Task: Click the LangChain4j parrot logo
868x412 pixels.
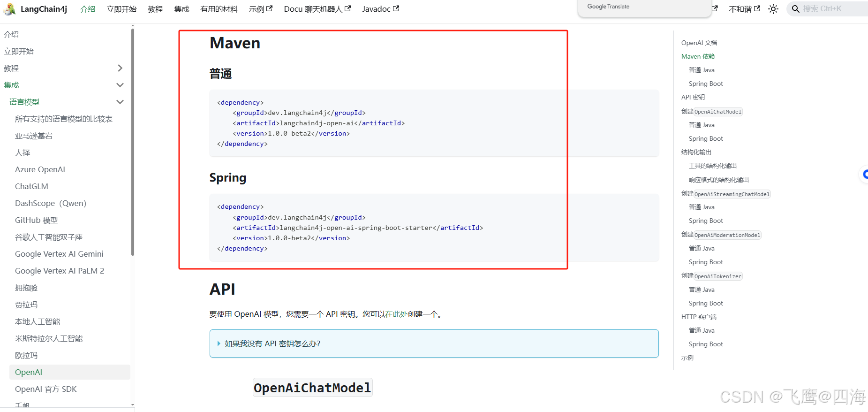Action: pyautogui.click(x=9, y=9)
